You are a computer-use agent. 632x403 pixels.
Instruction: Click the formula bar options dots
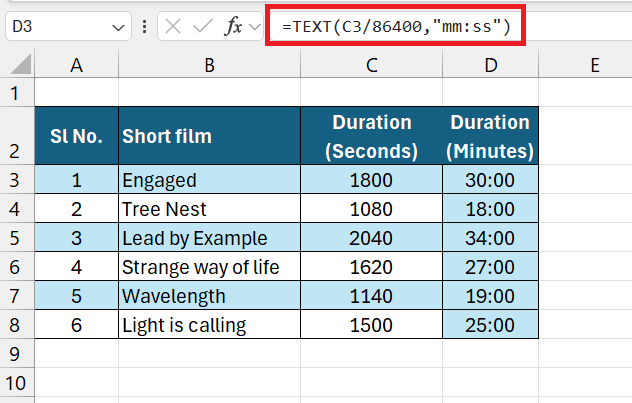point(144,27)
